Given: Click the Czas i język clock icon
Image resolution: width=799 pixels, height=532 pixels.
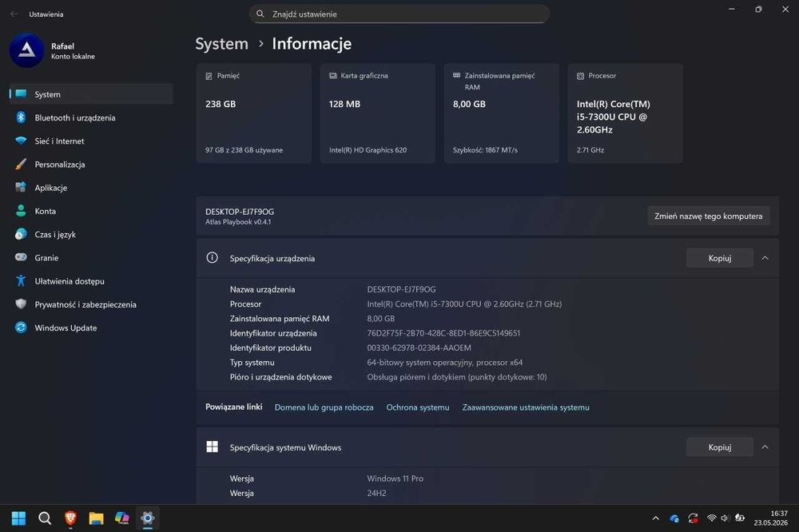Looking at the screenshot, I should tap(21, 234).
